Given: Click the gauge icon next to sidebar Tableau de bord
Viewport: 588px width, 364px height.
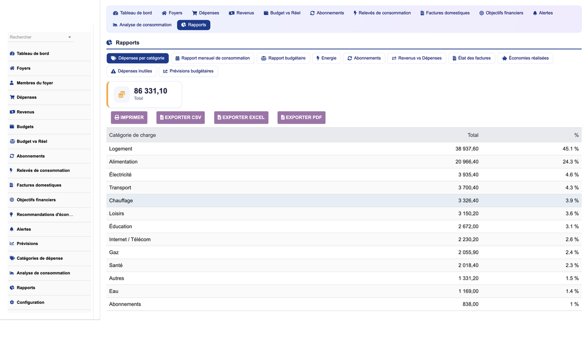Looking at the screenshot, I should click(x=12, y=53).
